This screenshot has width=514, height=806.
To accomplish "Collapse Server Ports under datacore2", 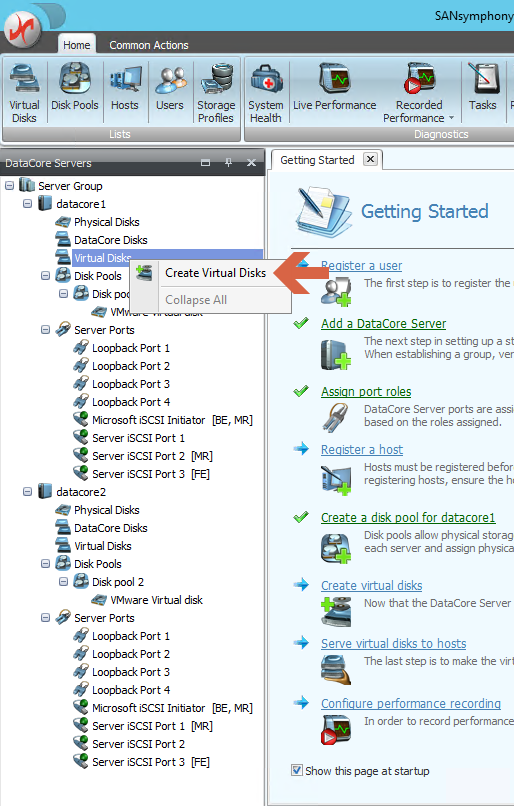I will click(45, 618).
